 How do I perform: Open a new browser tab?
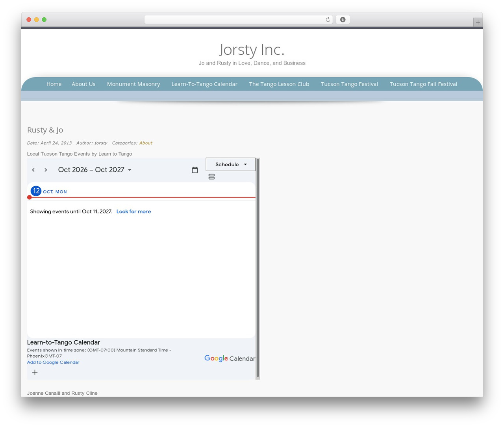[478, 22]
